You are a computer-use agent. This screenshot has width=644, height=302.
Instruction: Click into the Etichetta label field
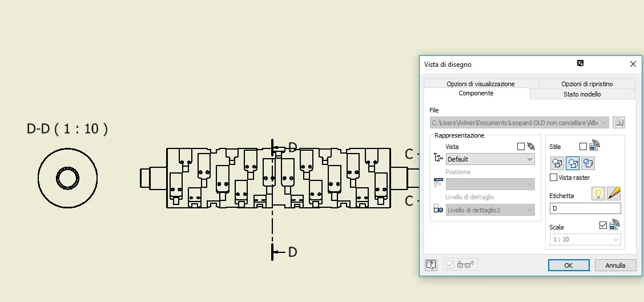coord(585,208)
